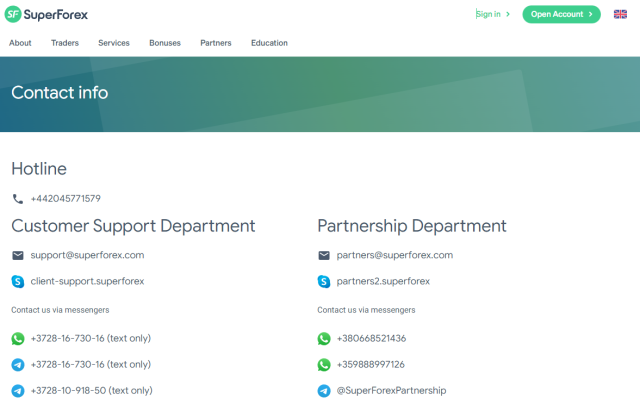Click the envelope icon beside partners@superforex.com
This screenshot has width=640, height=404.
[324, 255]
